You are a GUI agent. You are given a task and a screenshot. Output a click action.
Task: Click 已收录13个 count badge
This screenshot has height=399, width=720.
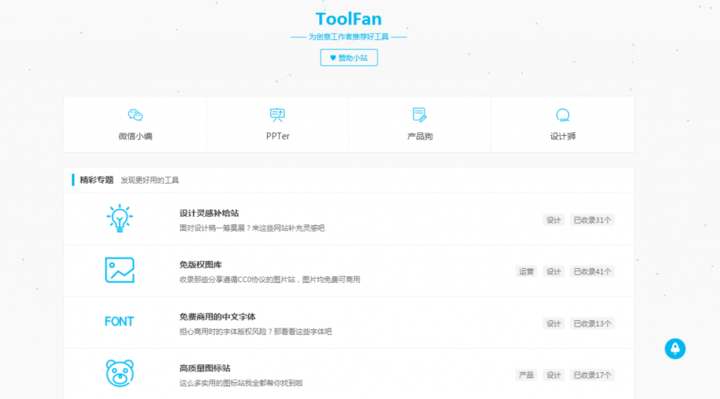(x=592, y=324)
